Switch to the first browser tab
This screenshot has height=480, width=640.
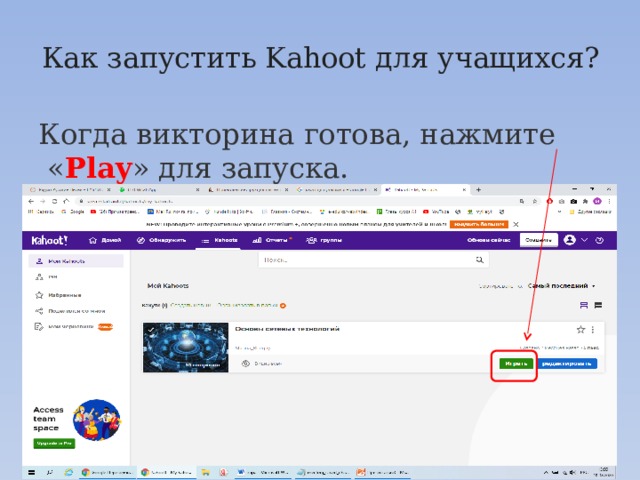70,190
